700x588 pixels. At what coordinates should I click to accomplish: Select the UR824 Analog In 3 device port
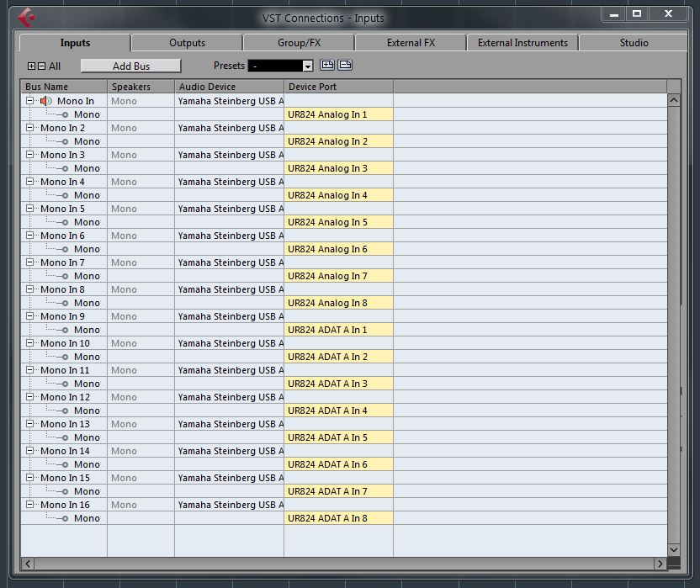coord(338,168)
